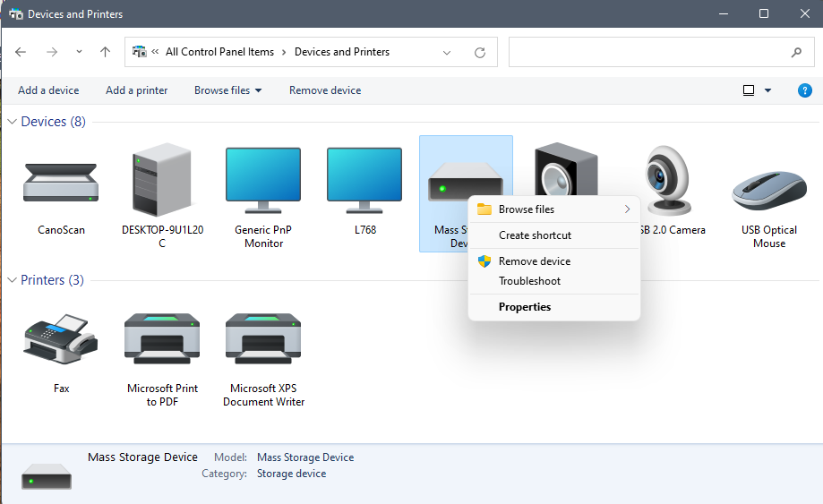
Task: Click the 'Microsoft XPS Document Writer' label
Action: tap(263, 395)
